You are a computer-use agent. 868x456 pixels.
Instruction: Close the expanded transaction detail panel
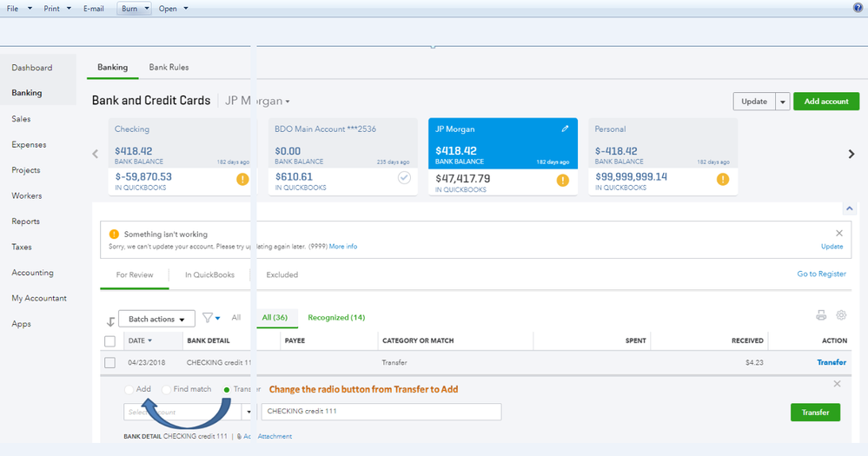(837, 384)
